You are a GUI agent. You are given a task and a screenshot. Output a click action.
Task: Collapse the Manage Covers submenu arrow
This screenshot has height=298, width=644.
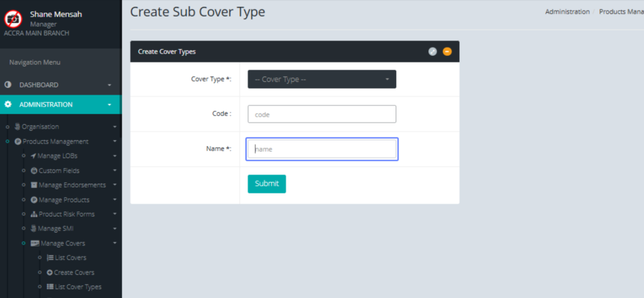point(114,243)
